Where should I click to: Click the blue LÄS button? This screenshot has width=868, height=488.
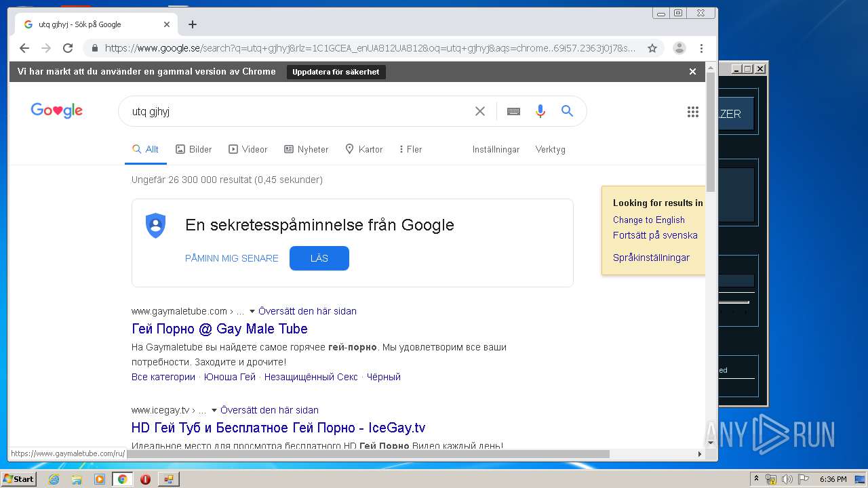pyautogui.click(x=319, y=258)
